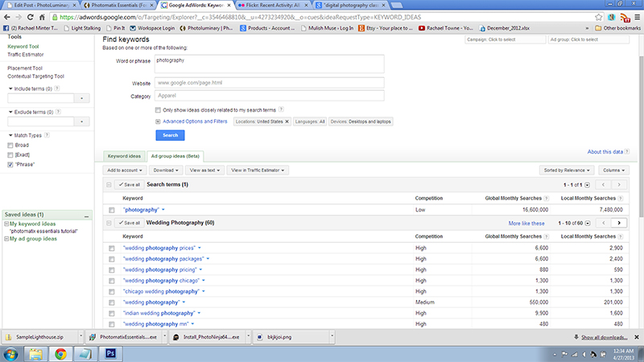
Task: Open the More like these link
Action: pos(526,224)
